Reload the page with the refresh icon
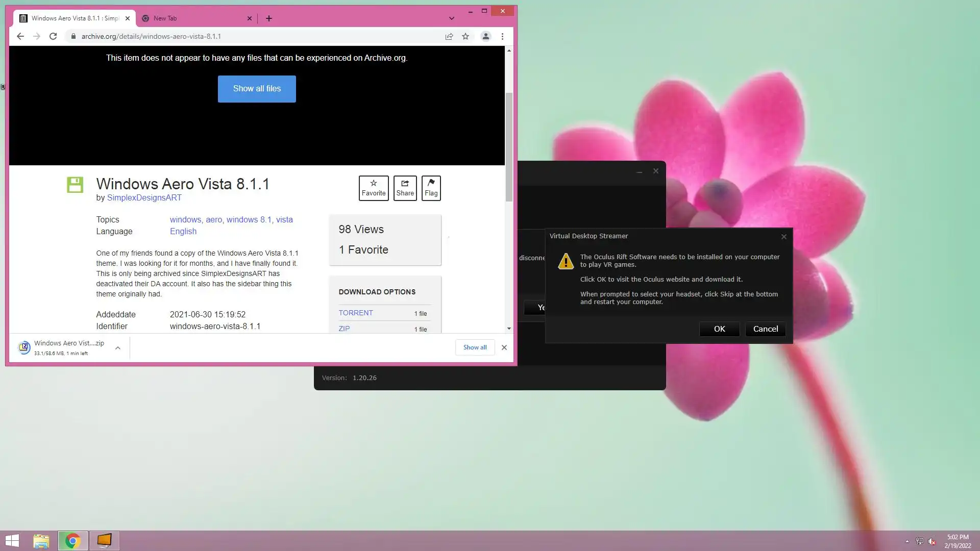Screen dimensions: 980x551 click(53, 36)
